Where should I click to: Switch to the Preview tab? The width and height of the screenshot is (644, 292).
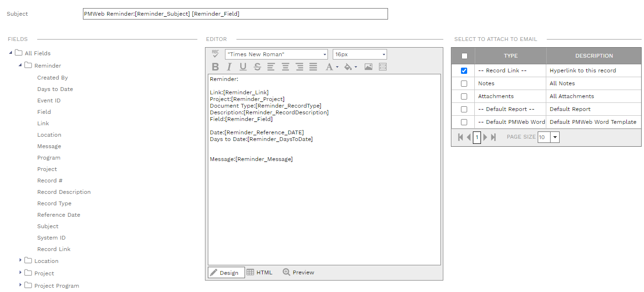click(x=298, y=272)
